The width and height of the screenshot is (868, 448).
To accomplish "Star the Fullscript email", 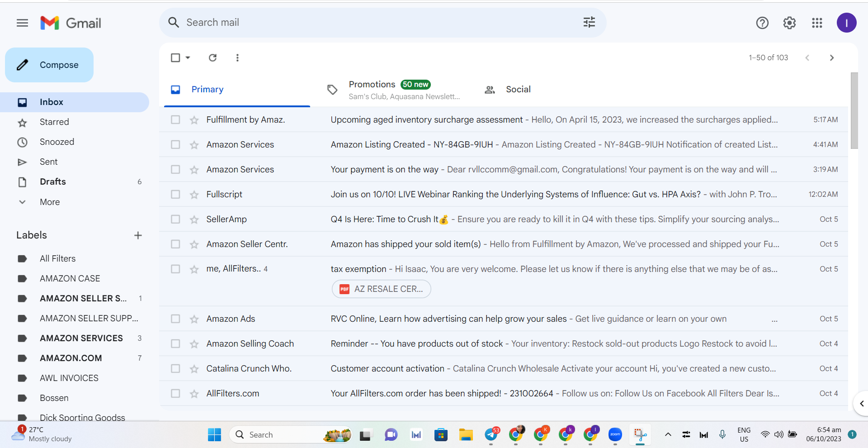I will pyautogui.click(x=194, y=195).
